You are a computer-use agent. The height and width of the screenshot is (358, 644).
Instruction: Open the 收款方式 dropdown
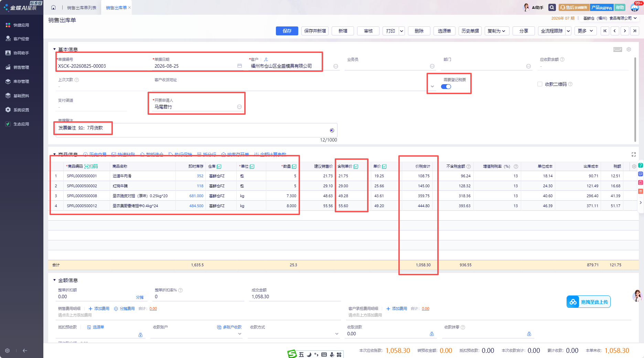tap(336, 334)
